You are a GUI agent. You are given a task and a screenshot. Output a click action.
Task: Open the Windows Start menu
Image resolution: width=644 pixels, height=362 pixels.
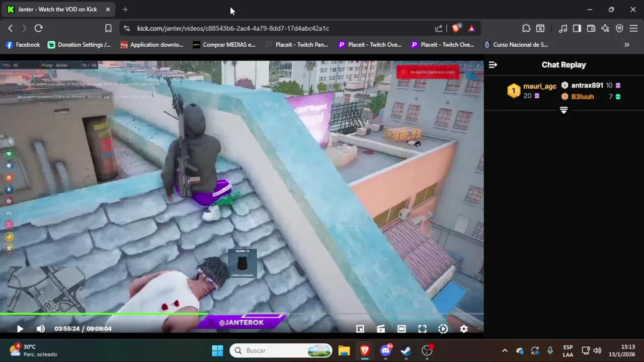(217, 350)
